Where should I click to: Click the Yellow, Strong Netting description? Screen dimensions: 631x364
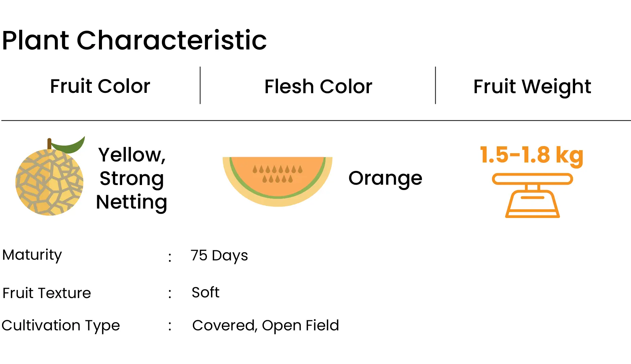[132, 179]
